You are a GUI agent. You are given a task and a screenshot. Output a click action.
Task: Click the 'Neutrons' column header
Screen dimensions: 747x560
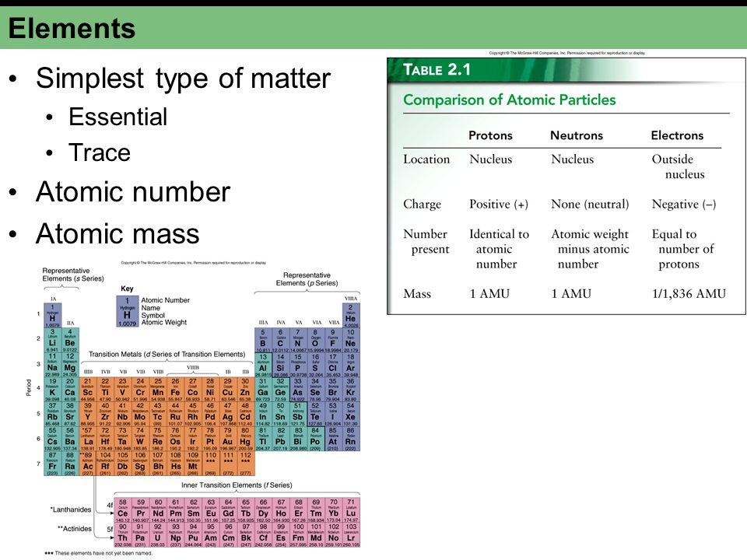(x=577, y=135)
